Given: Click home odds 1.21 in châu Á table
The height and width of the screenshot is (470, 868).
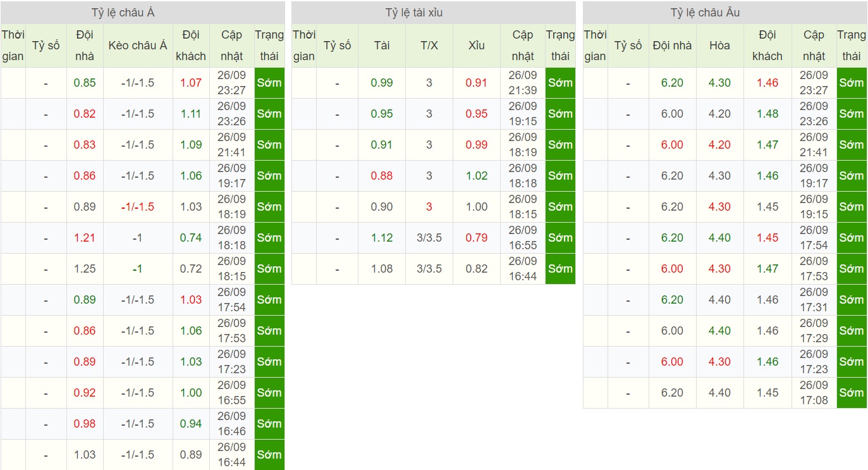Looking at the screenshot, I should [85, 238].
